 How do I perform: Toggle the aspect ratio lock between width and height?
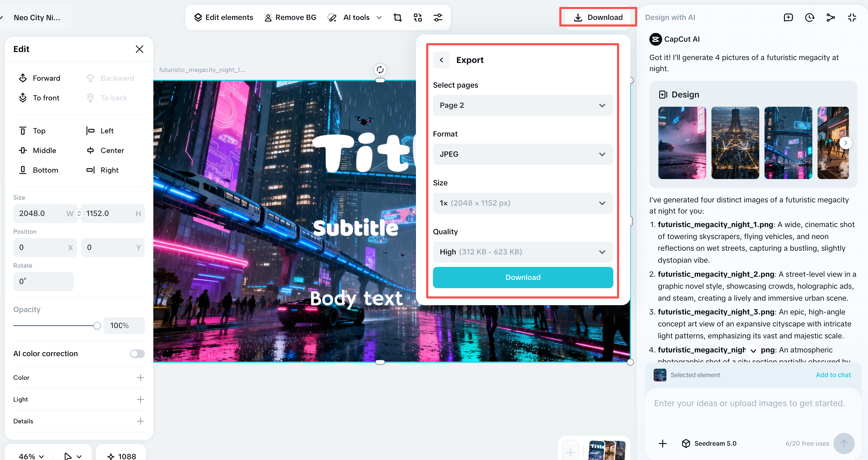coord(79,214)
